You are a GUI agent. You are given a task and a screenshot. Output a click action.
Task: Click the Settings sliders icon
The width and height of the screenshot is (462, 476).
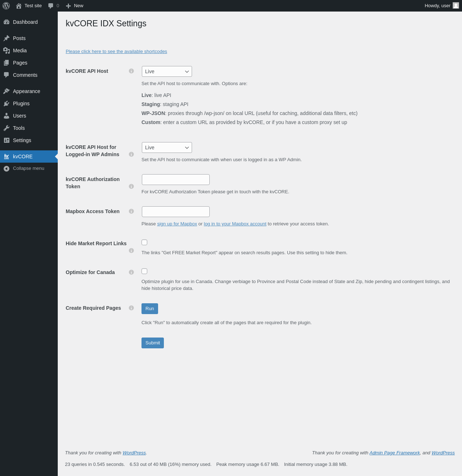tap(6, 140)
